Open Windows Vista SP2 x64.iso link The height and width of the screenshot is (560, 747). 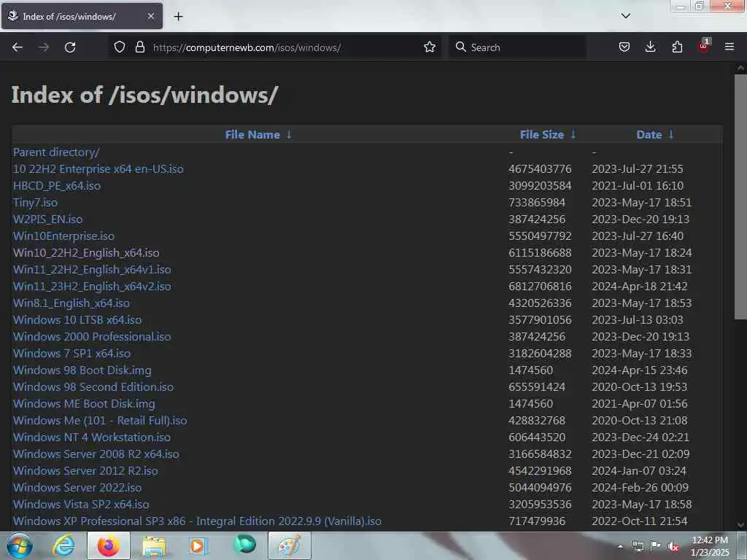81,505
